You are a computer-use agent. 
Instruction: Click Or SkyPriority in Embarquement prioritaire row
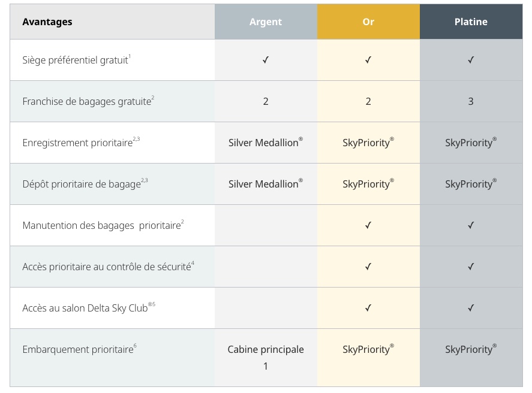[x=368, y=349]
